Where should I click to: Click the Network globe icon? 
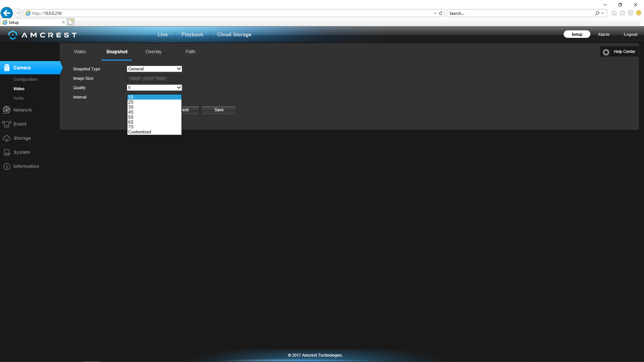point(6,110)
